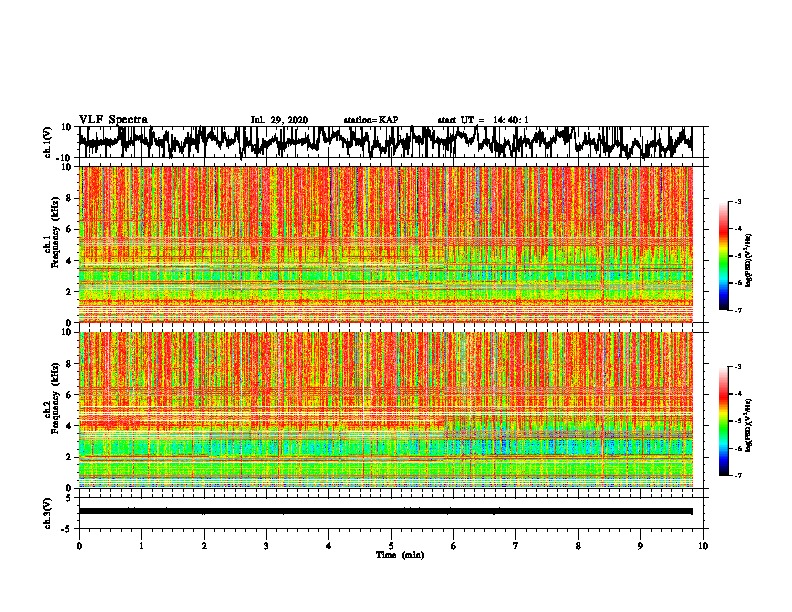Image resolution: width=792 pixels, height=612 pixels.
Task: Click the "-5" tick on ch.3(V) axis
Action: tap(68, 528)
